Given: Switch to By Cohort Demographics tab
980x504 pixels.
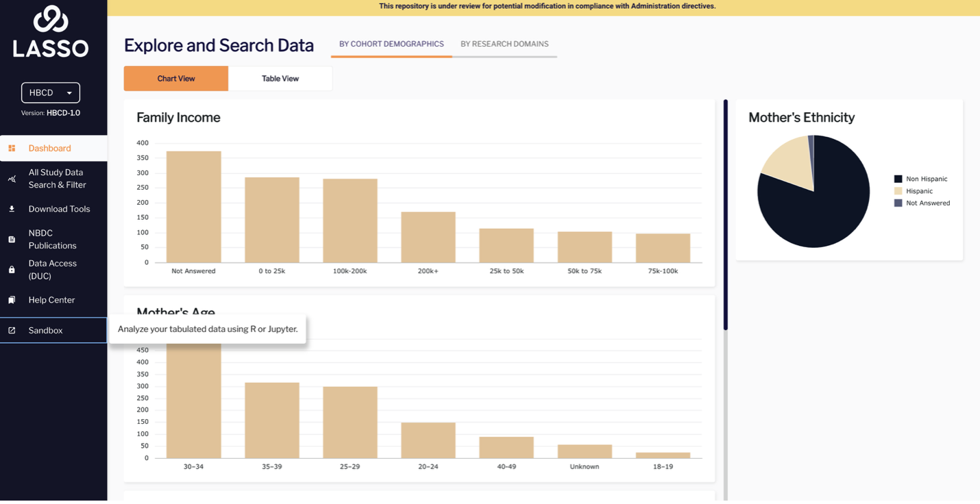Looking at the screenshot, I should pos(391,44).
